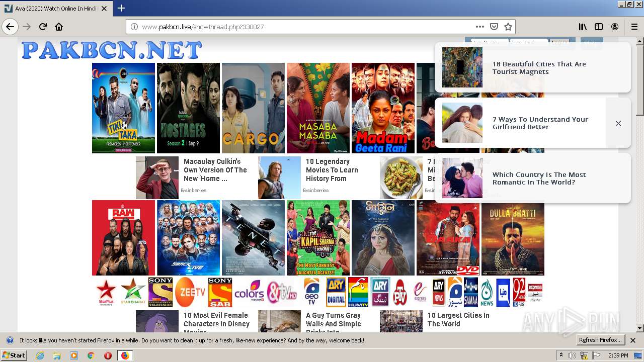Open Madam Geeta Rani poster
This screenshot has height=362, width=644.
(383, 108)
